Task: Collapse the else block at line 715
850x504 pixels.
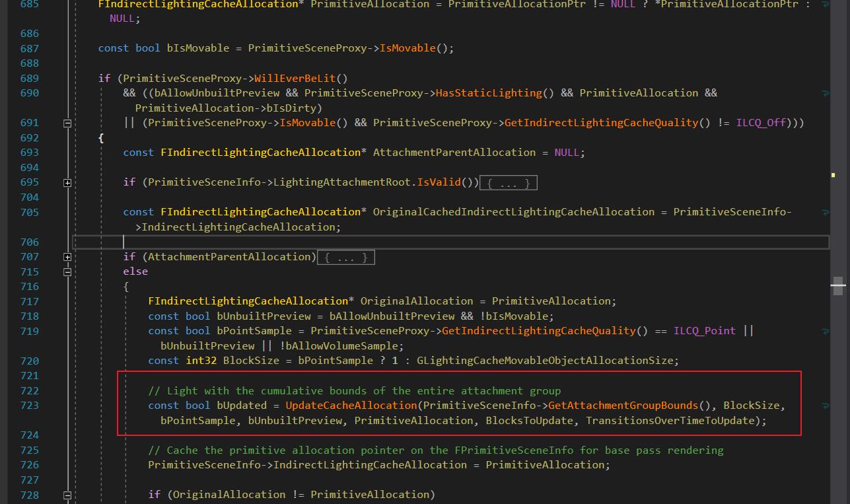Action: pyautogui.click(x=67, y=271)
